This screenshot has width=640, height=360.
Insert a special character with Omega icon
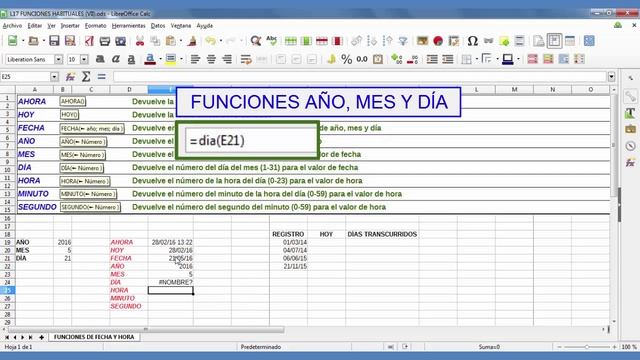point(473,41)
